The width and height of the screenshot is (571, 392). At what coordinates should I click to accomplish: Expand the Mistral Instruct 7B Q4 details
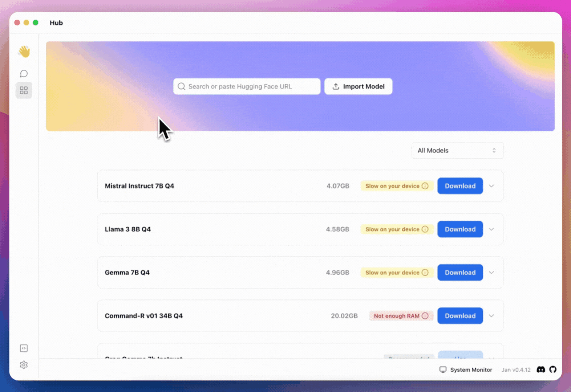click(491, 186)
